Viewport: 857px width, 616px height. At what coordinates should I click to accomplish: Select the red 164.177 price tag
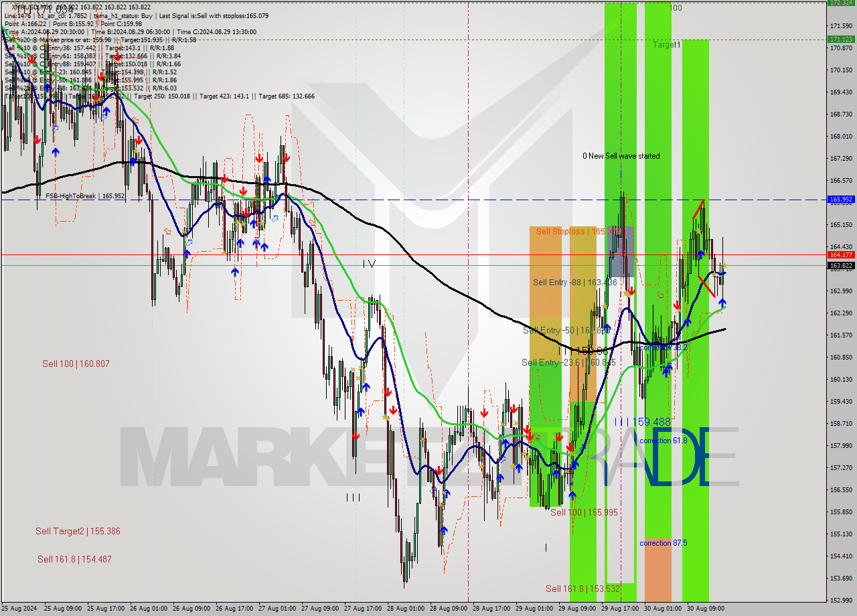coord(842,254)
